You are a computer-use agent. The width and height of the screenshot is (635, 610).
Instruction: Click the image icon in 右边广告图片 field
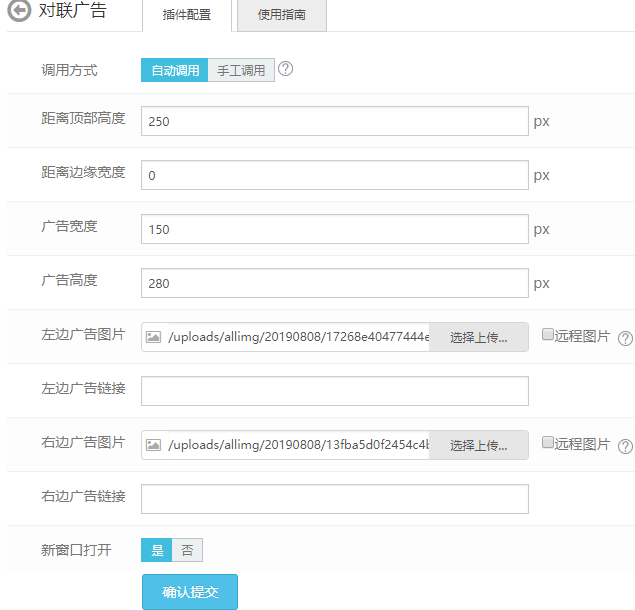153,445
